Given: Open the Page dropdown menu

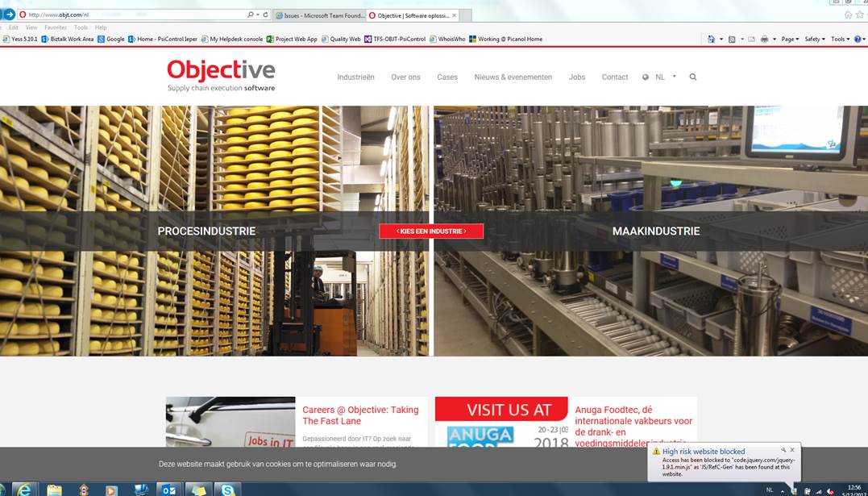Looking at the screenshot, I should [x=790, y=40].
